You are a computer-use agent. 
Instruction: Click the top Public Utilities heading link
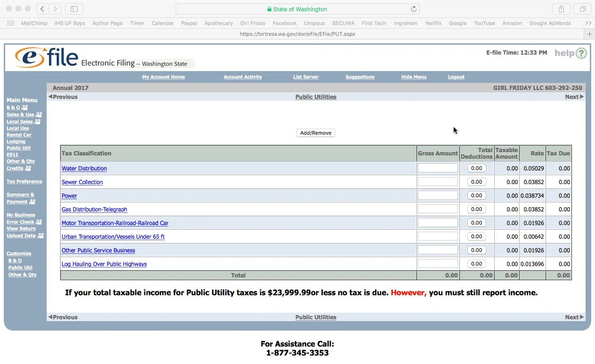point(316,97)
